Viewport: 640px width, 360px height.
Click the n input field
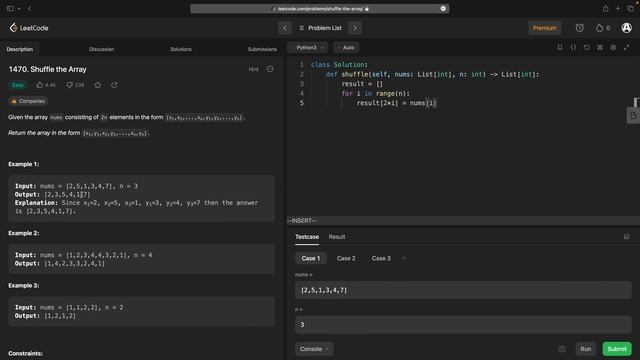pyautogui.click(x=463, y=325)
